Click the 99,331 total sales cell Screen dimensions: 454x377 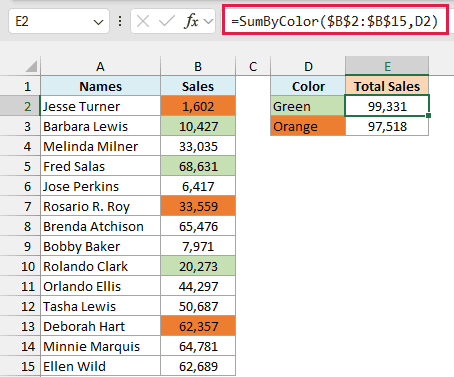[387, 106]
